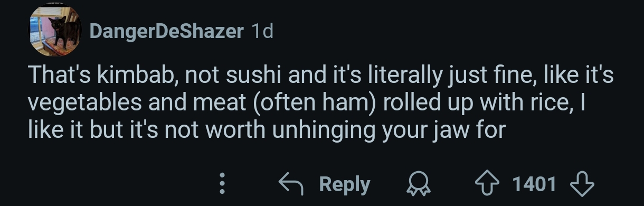Open the DangerDeShazer username link
644x206 pixels.
(x=166, y=31)
